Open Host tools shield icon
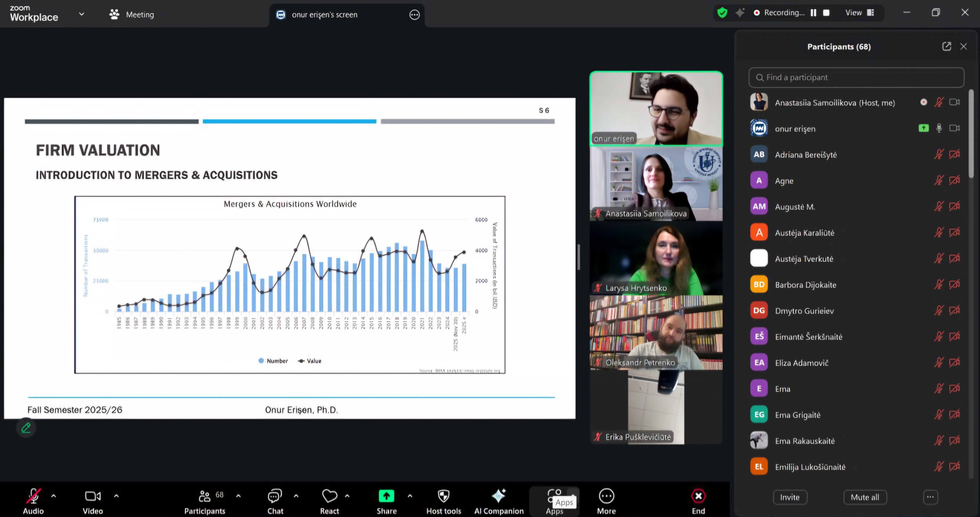980x517 pixels. tap(444, 497)
